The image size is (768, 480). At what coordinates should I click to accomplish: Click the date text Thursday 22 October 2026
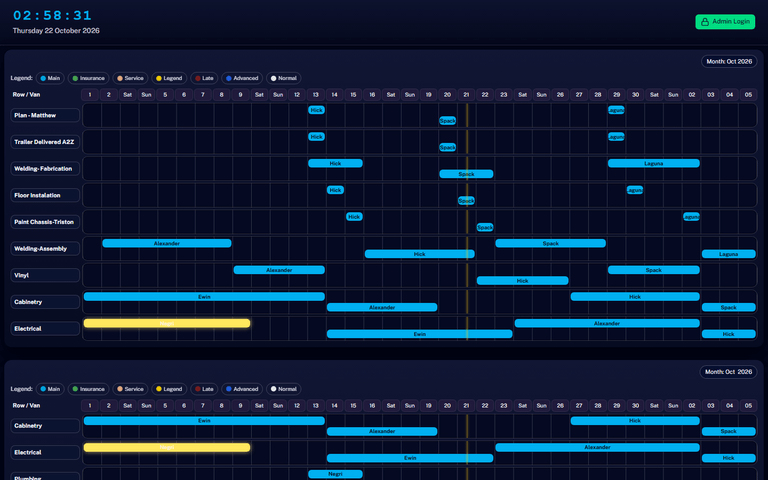56,30
